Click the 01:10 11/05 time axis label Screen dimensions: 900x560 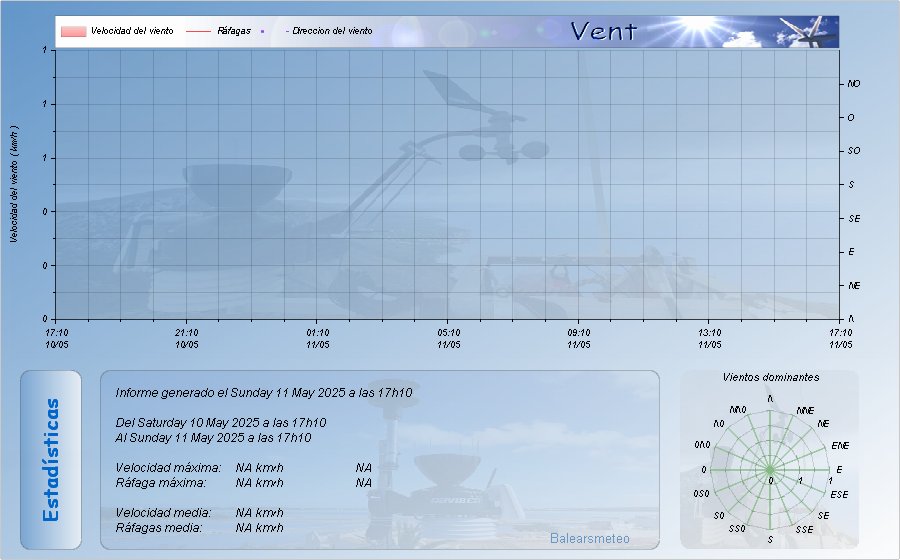point(317,339)
